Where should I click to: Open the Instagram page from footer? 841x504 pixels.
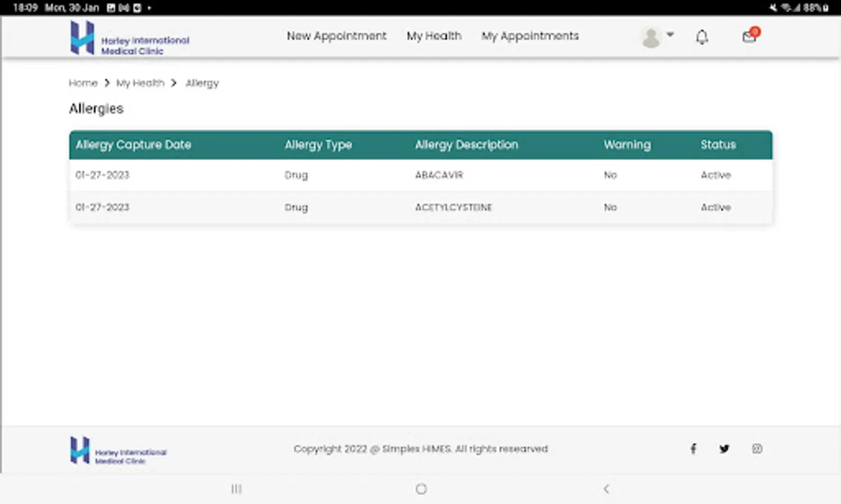point(758,449)
